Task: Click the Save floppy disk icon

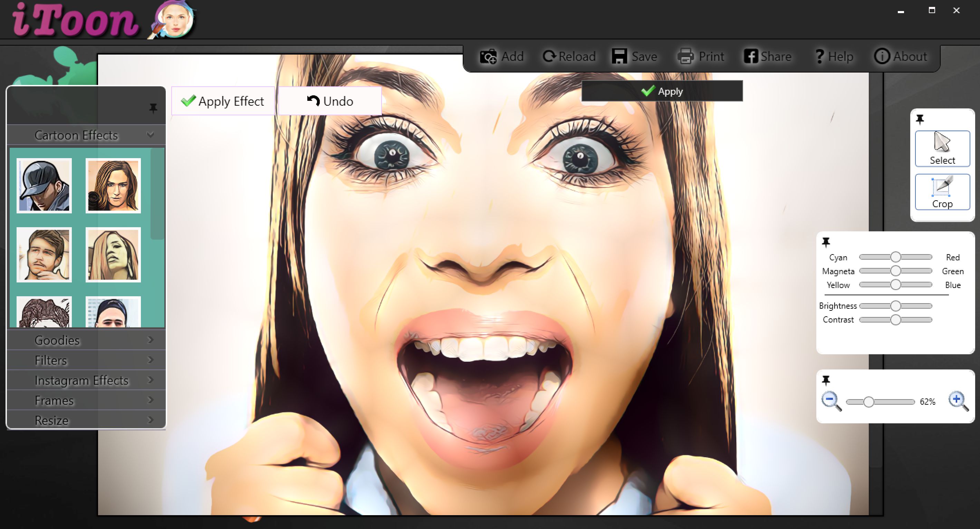Action: click(x=619, y=56)
